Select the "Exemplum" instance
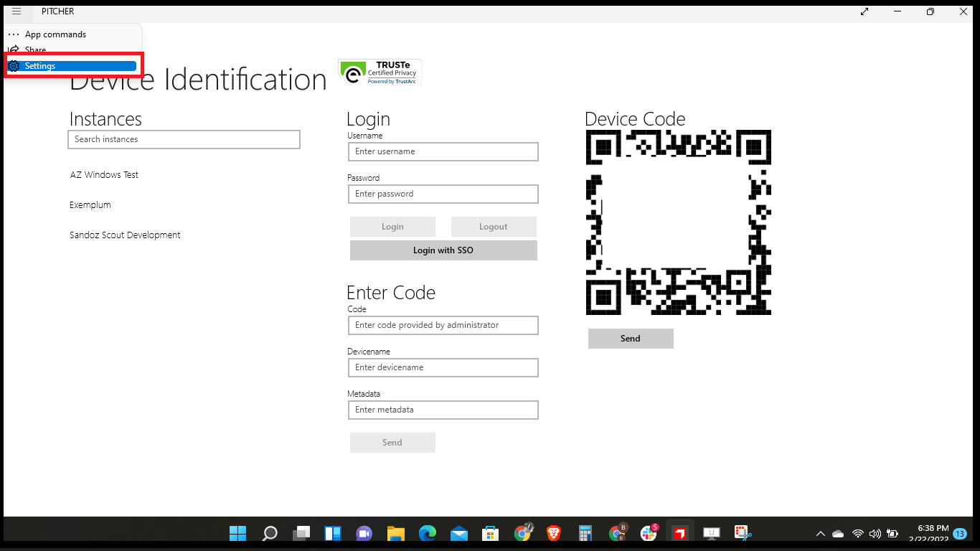The height and width of the screenshot is (551, 980). [x=90, y=204]
